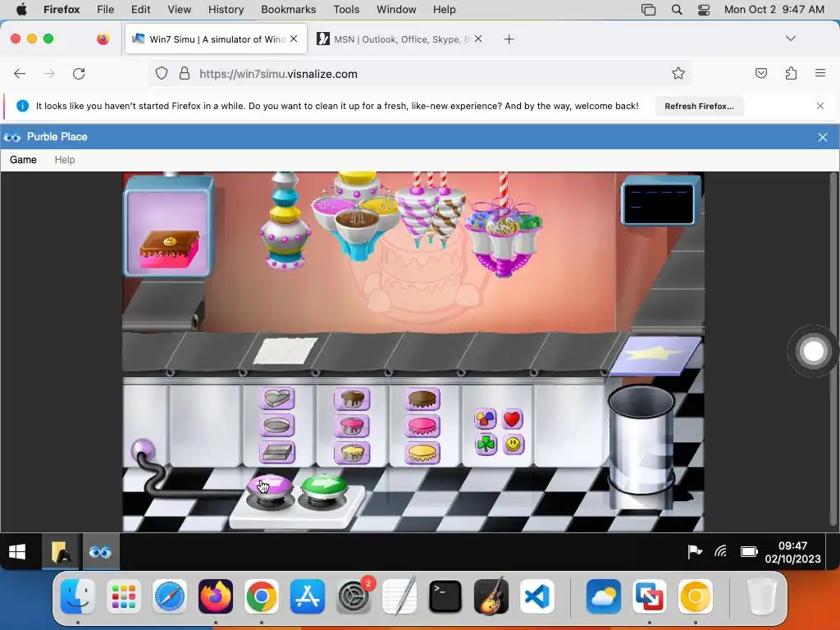Open the Game menu
Viewport: 840px width, 630px height.
point(23,160)
